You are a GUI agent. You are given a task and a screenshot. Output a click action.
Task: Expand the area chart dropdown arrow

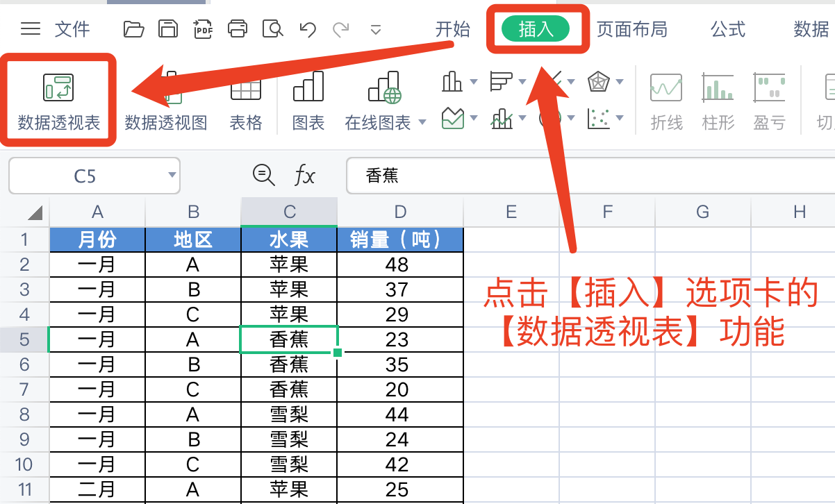click(x=474, y=119)
